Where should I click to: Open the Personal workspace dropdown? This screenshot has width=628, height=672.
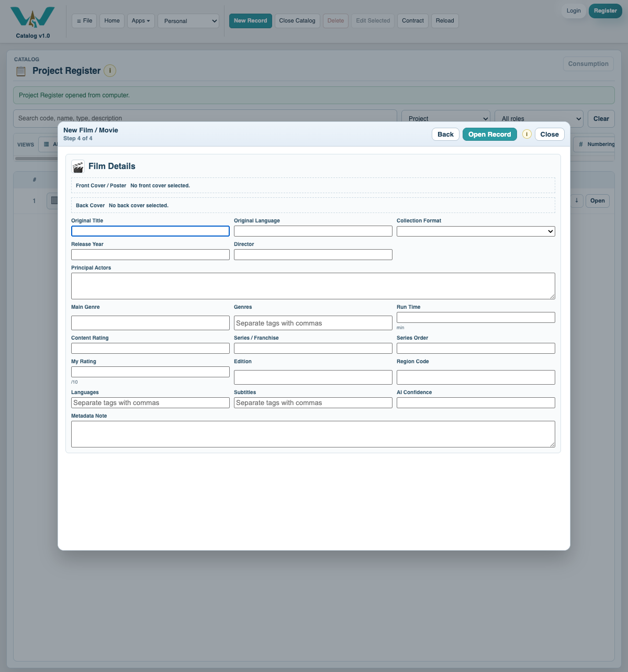(188, 21)
